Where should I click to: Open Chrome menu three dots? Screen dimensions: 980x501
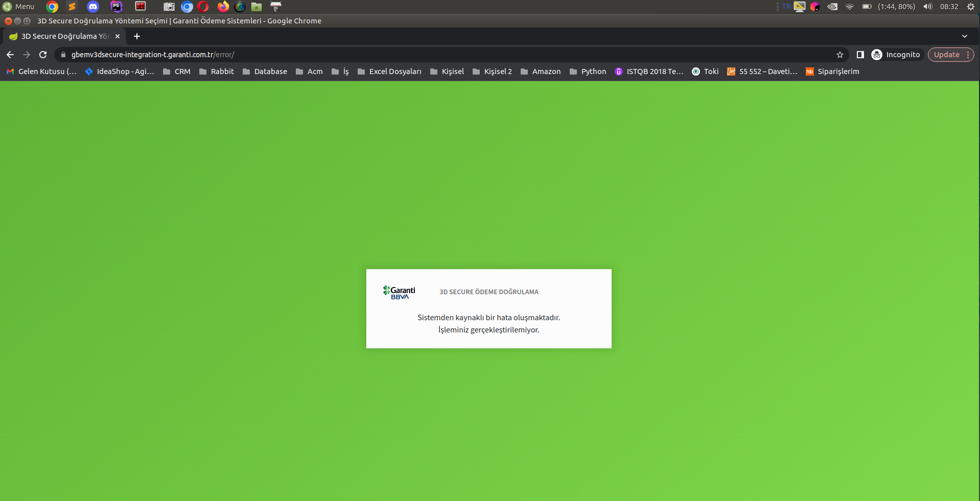click(x=968, y=55)
